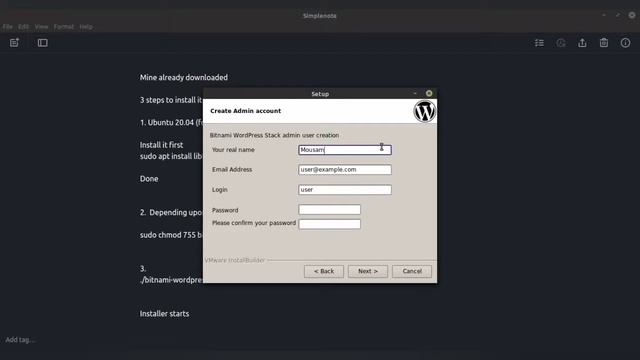Open the File menu in Simplenote
This screenshot has width=640, height=360.
(x=8, y=27)
